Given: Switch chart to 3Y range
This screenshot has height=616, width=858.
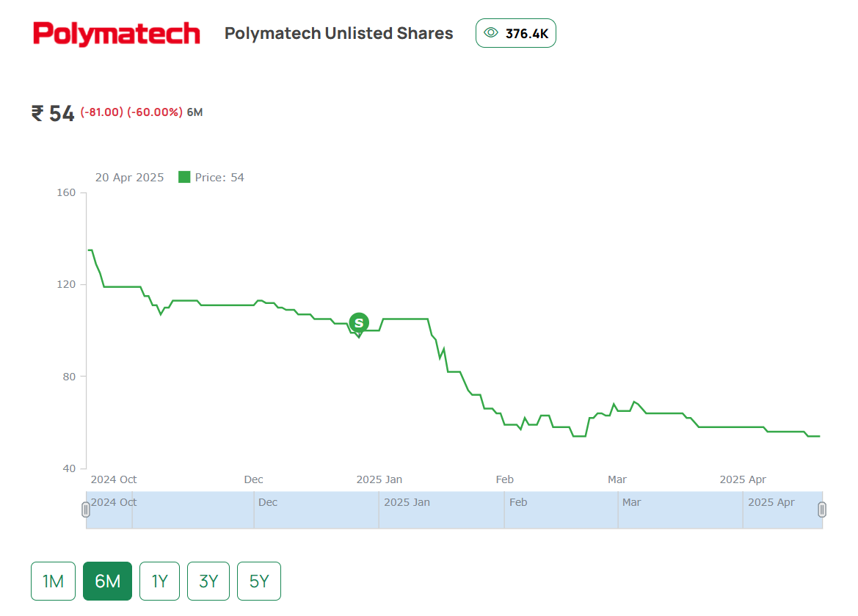Looking at the screenshot, I should click(208, 581).
